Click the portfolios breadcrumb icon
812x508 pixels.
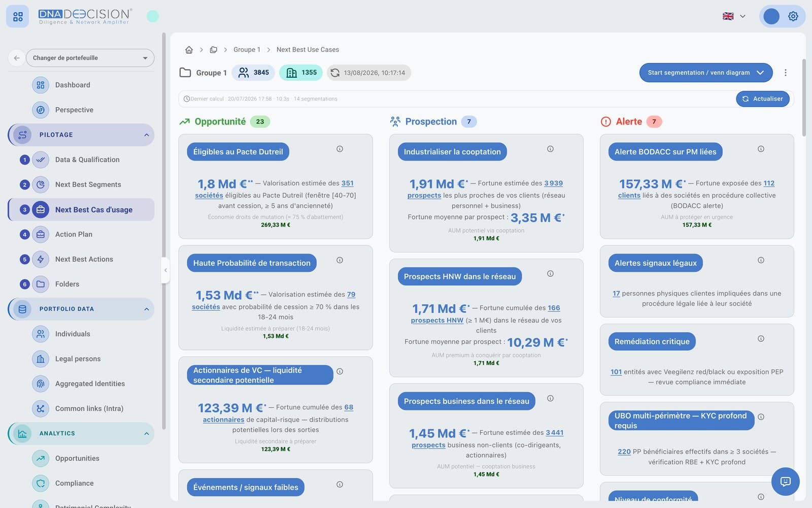(214, 50)
